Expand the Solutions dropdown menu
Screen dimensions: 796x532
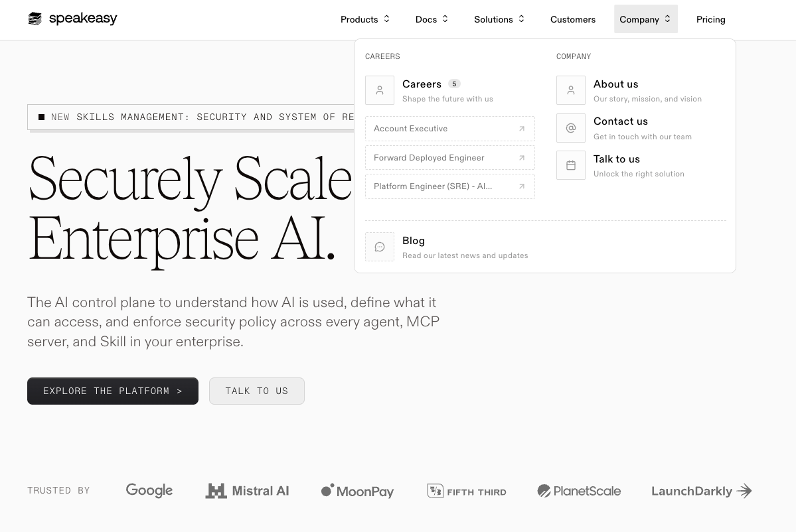(x=499, y=19)
